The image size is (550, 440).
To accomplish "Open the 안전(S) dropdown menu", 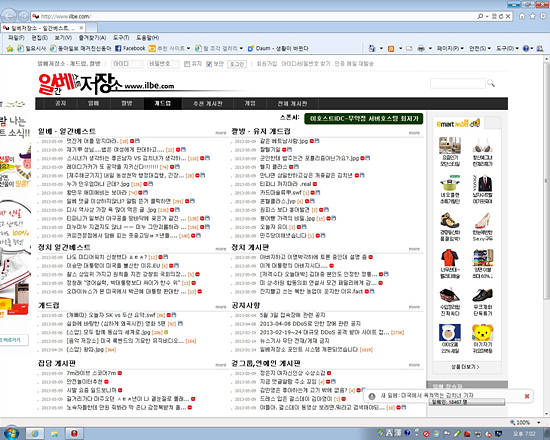I will point(479,48).
